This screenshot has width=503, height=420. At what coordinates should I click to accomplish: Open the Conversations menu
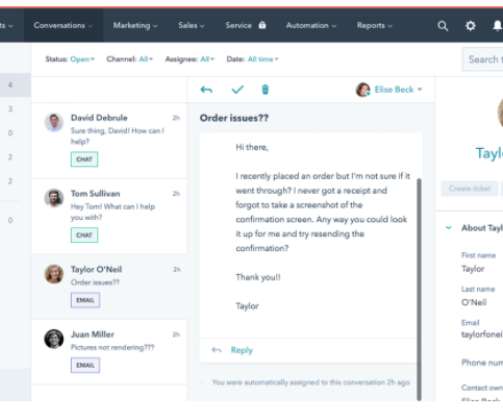coord(63,26)
